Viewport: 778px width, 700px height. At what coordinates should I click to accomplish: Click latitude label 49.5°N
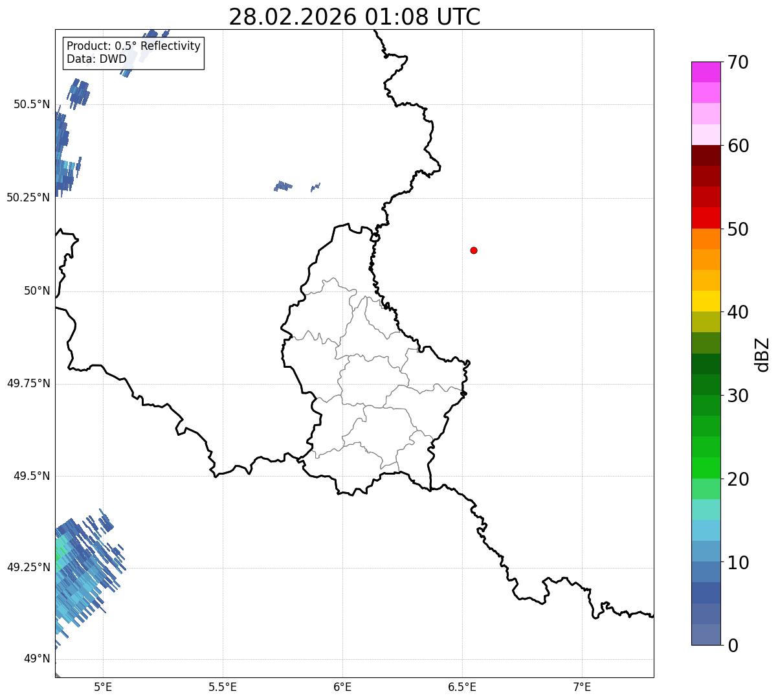click(x=32, y=476)
